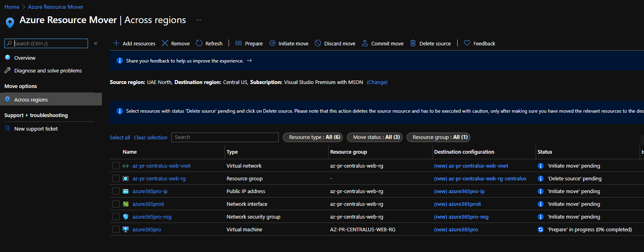Viewport: 644px width, 252px height.
Task: Check the azure365pro-ip row checkbox
Action: point(116,191)
